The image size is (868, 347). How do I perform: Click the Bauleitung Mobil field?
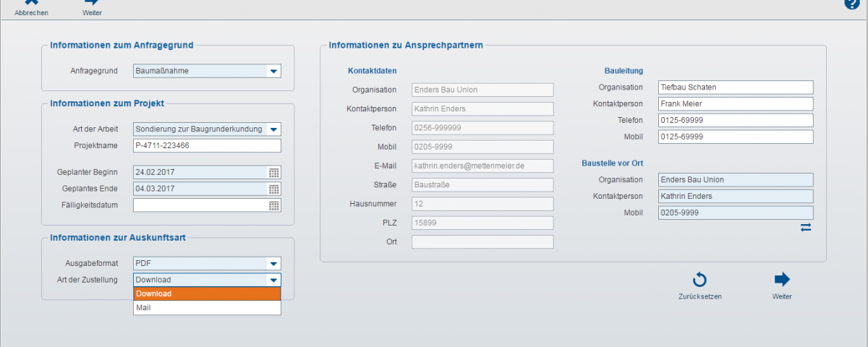(x=736, y=137)
